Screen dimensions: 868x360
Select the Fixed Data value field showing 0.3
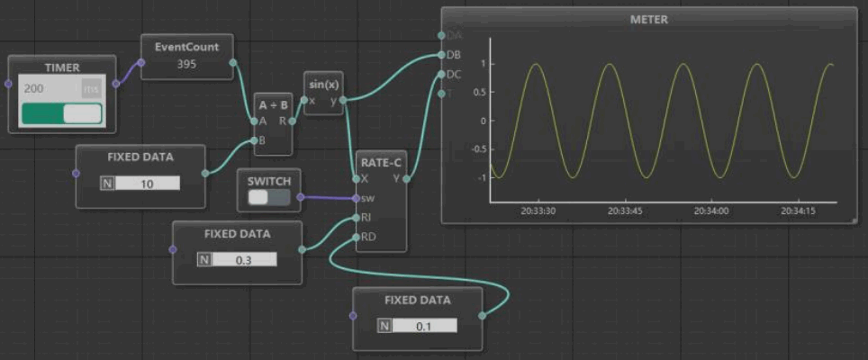[243, 259]
